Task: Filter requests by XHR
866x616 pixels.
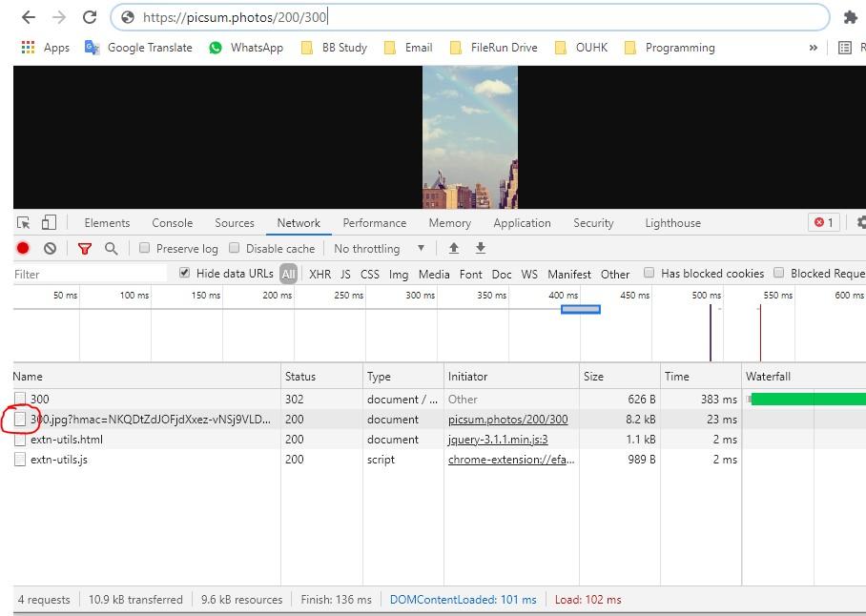Action: 320,274
